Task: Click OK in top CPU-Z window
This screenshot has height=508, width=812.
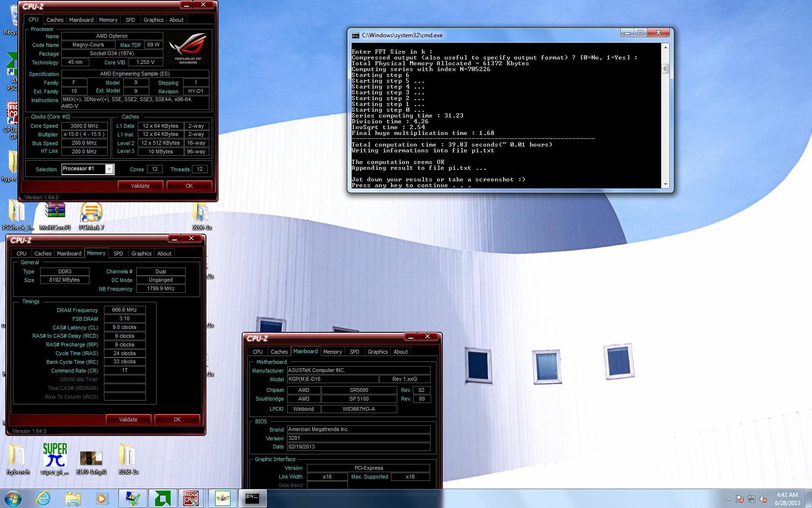Action: [189, 186]
